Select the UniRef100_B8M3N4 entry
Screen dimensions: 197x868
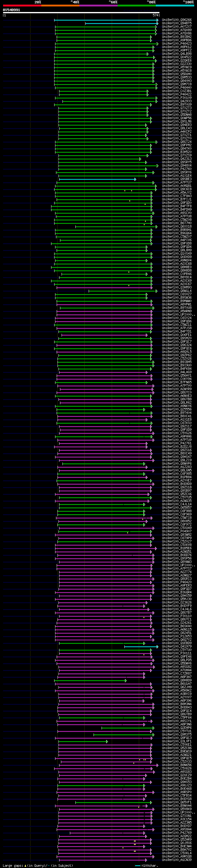[177, 704]
